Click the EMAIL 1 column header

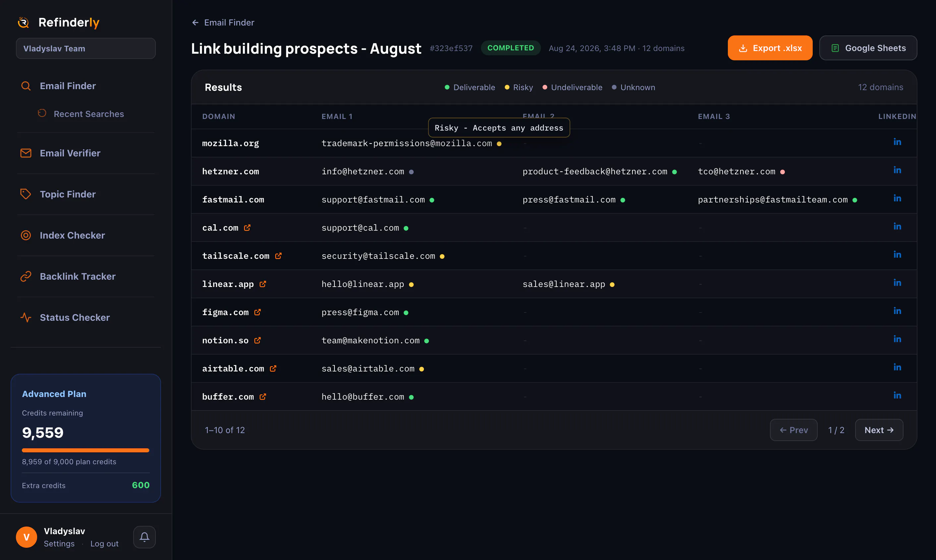pyautogui.click(x=337, y=117)
